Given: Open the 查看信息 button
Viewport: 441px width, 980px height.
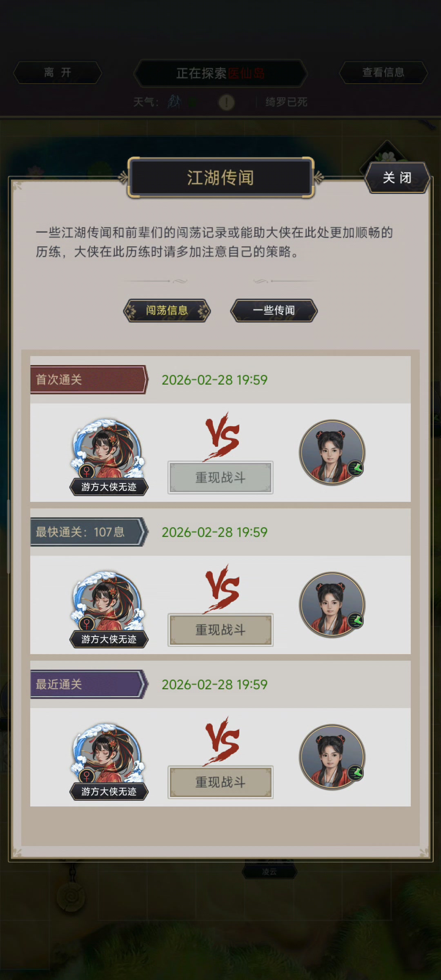Looking at the screenshot, I should [x=383, y=73].
